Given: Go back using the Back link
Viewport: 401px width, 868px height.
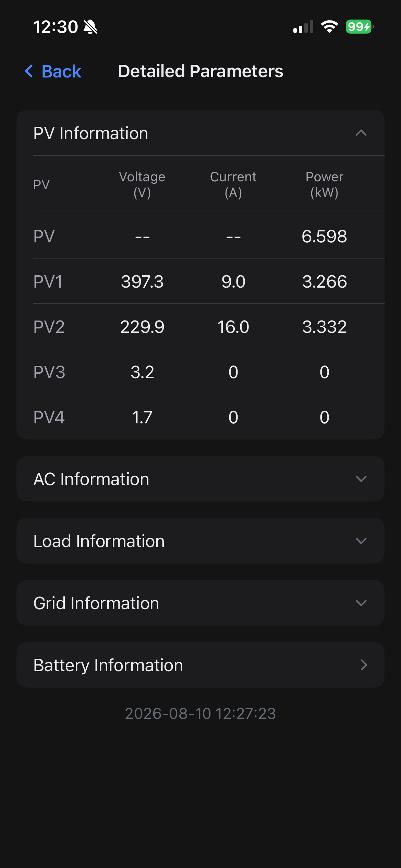Looking at the screenshot, I should [53, 71].
